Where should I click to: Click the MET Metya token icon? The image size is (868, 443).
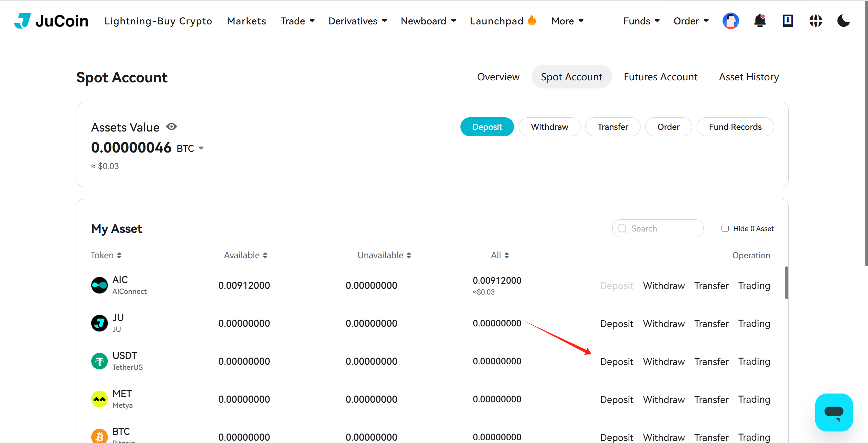[x=99, y=399]
